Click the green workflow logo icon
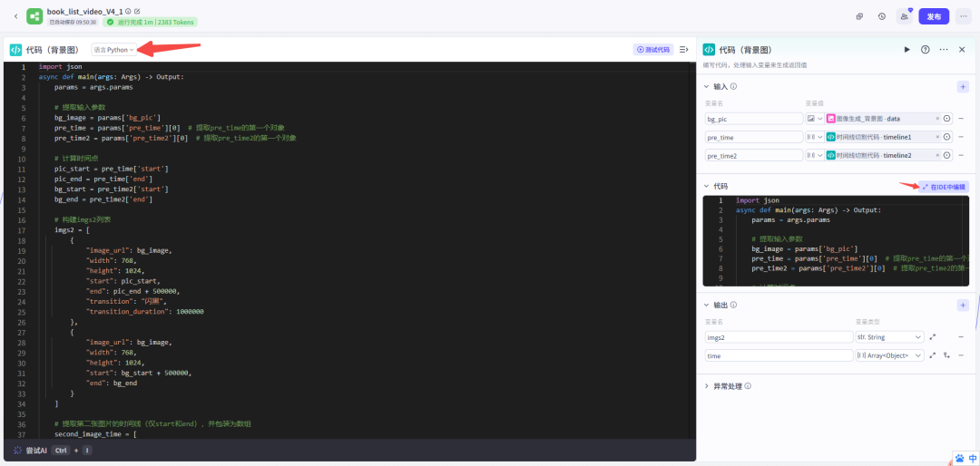The width and height of the screenshot is (980, 466). pos(34,16)
